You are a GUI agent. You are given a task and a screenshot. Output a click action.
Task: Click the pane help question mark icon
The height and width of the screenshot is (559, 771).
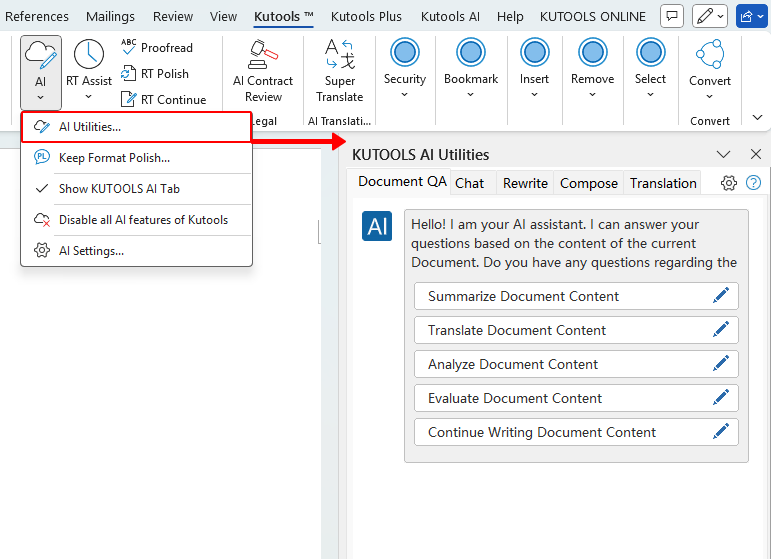[753, 183]
